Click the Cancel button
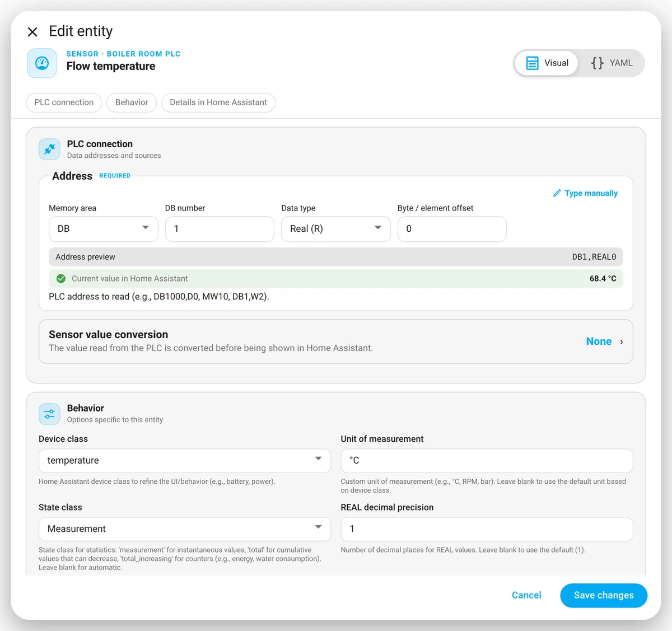 coord(526,595)
